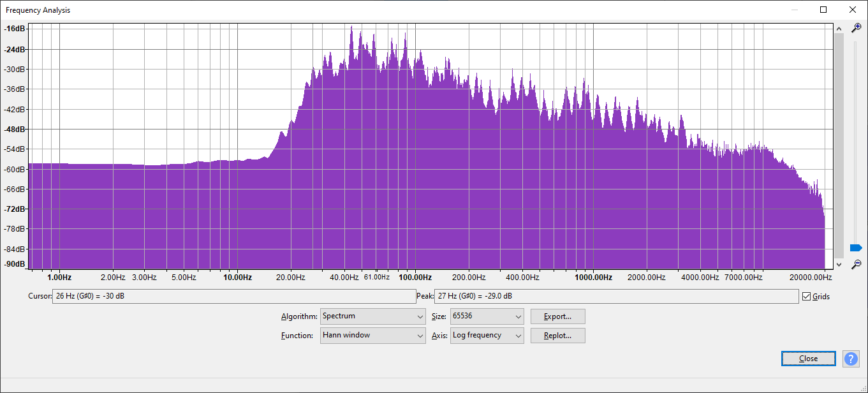This screenshot has width=868, height=393.
Task: Click the Cursor readout field
Action: click(233, 297)
